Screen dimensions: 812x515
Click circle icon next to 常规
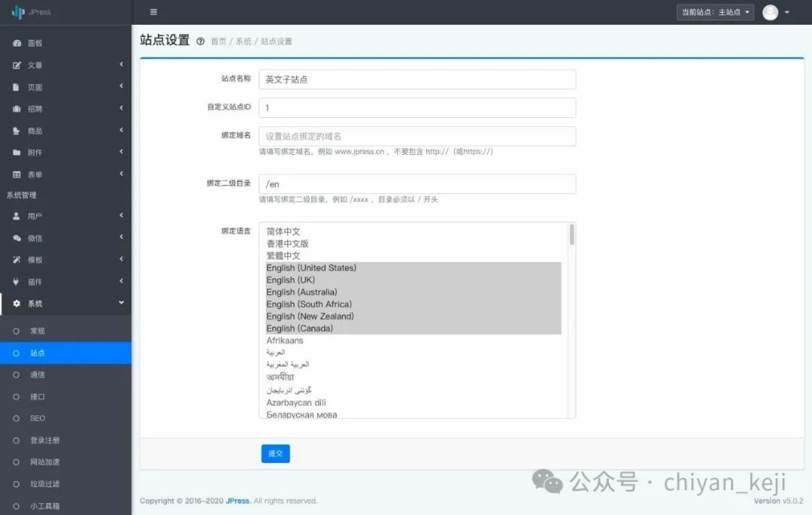[x=16, y=331]
